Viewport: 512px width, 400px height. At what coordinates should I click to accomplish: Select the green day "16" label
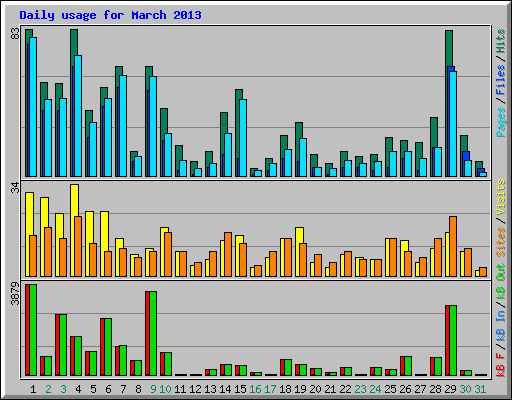tap(255, 389)
